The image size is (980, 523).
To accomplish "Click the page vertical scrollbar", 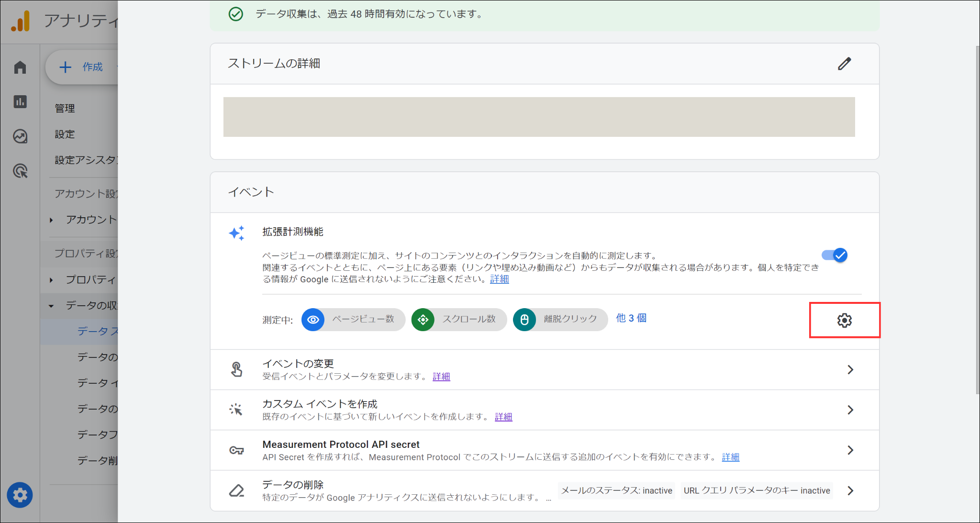I will point(977,220).
